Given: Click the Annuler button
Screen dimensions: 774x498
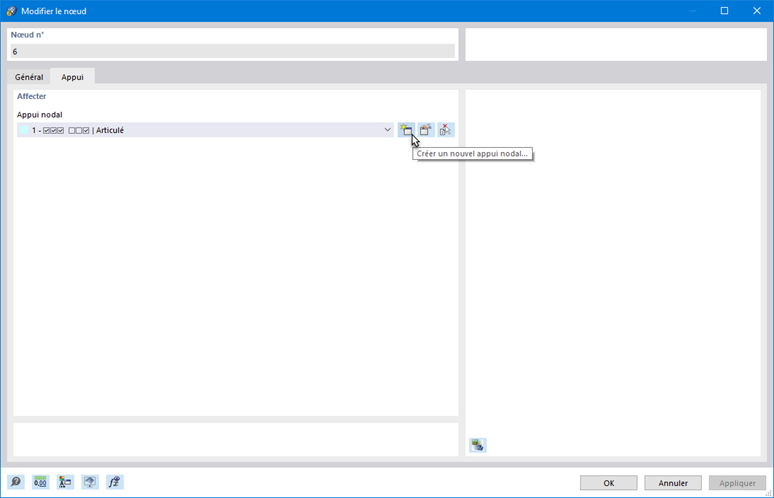Looking at the screenshot, I should (673, 483).
